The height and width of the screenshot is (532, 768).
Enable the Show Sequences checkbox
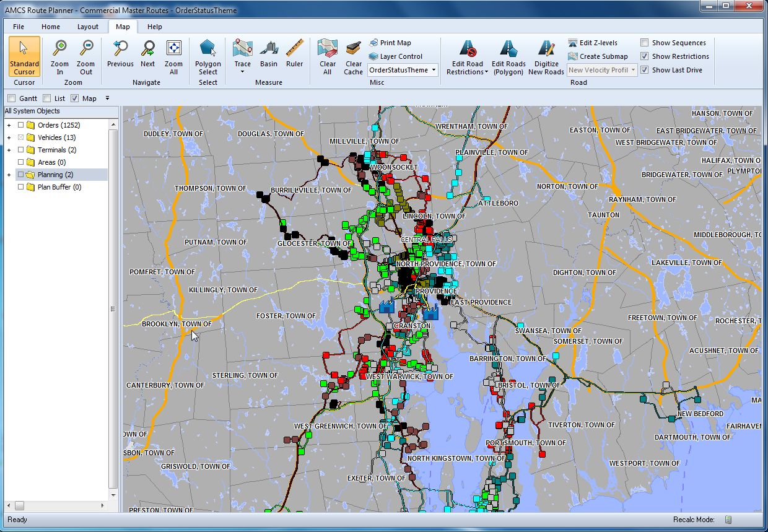[645, 43]
